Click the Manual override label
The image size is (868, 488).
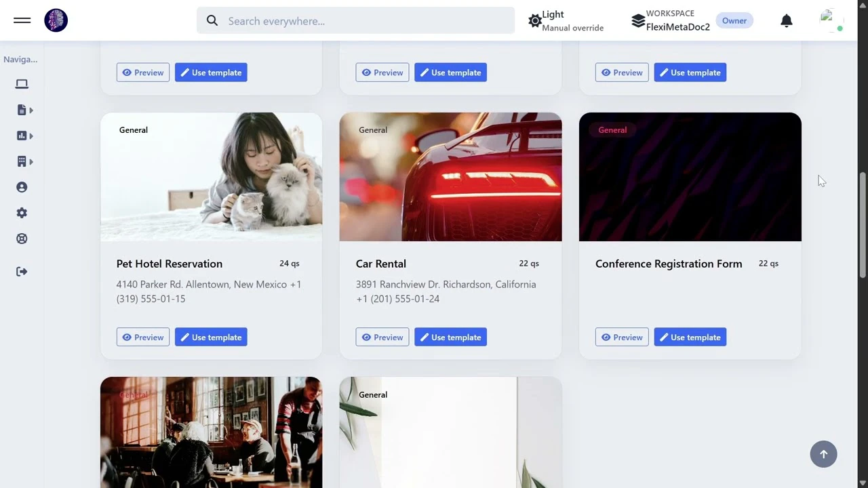[573, 28]
